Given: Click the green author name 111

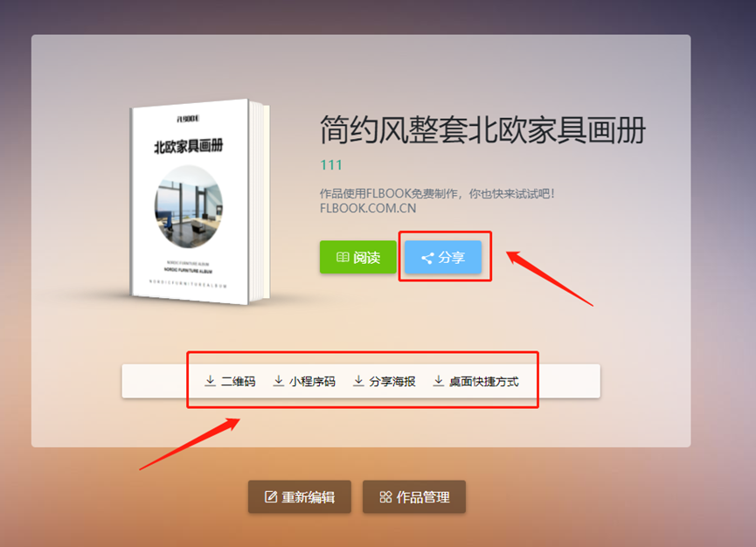Looking at the screenshot, I should tap(331, 165).
